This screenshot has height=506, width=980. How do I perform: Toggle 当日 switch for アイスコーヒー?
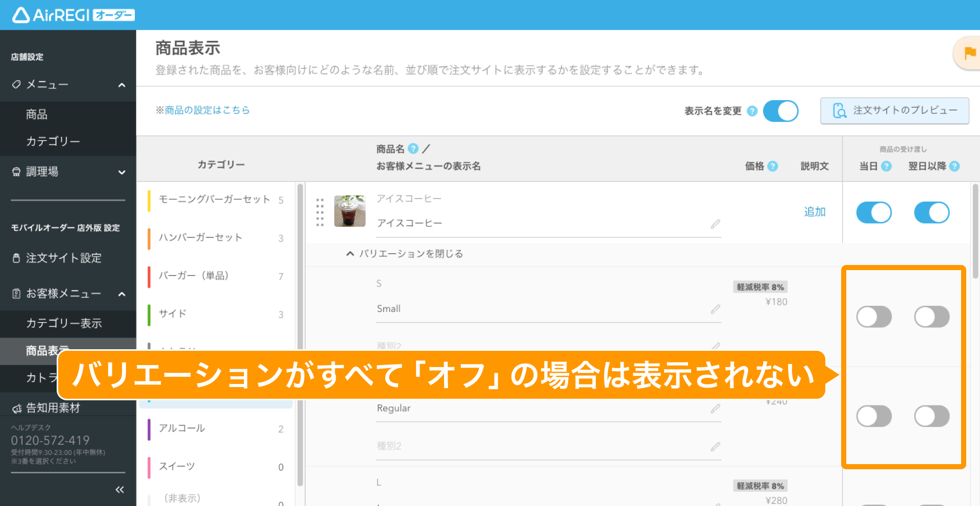(874, 212)
